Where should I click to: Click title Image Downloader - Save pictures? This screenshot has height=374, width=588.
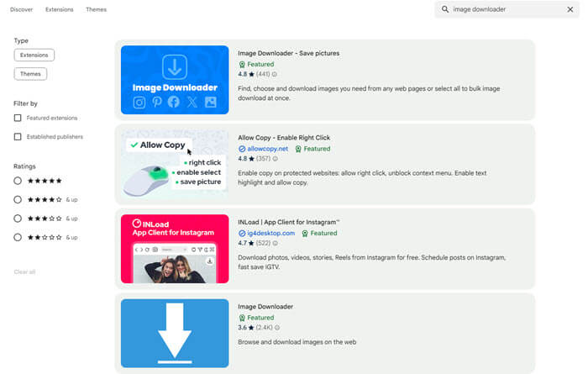pyautogui.click(x=288, y=53)
